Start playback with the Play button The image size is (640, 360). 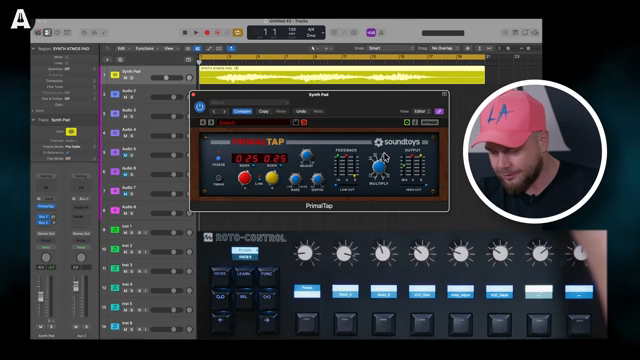(196, 33)
